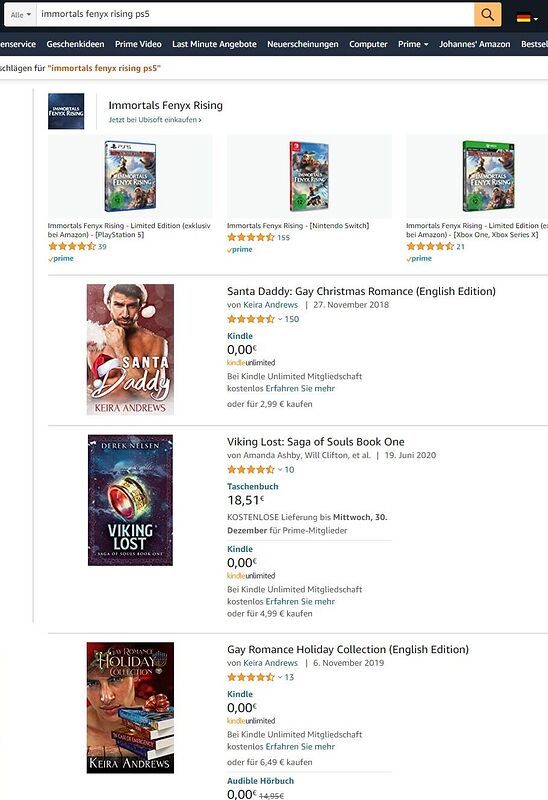
Task: Click the Gay Romance Holiday Collection cover
Action: [130, 708]
